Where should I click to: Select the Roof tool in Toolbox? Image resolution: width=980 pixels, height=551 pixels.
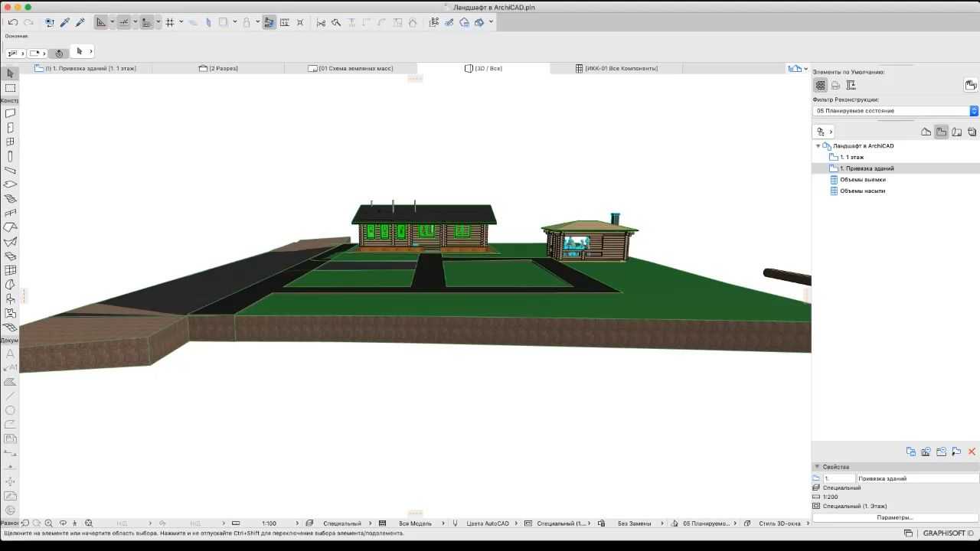point(10,227)
